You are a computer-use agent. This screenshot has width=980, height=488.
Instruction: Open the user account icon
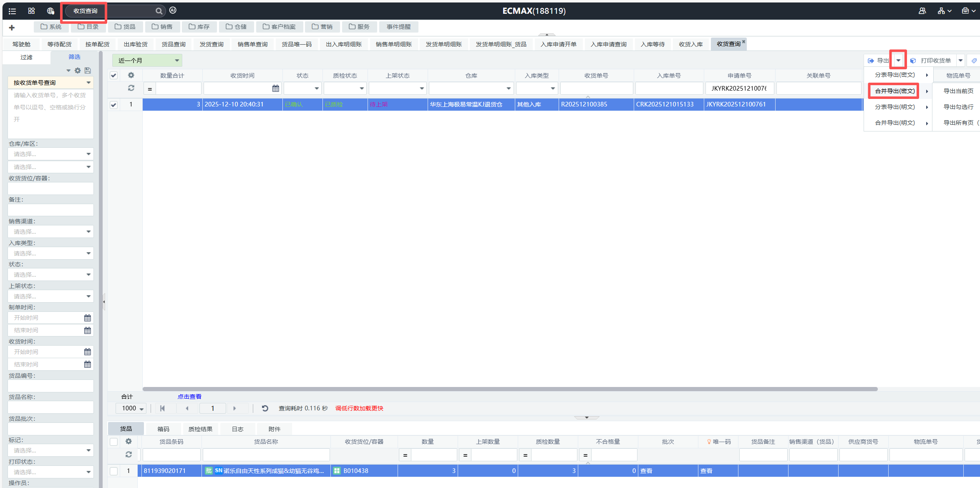pos(922,11)
